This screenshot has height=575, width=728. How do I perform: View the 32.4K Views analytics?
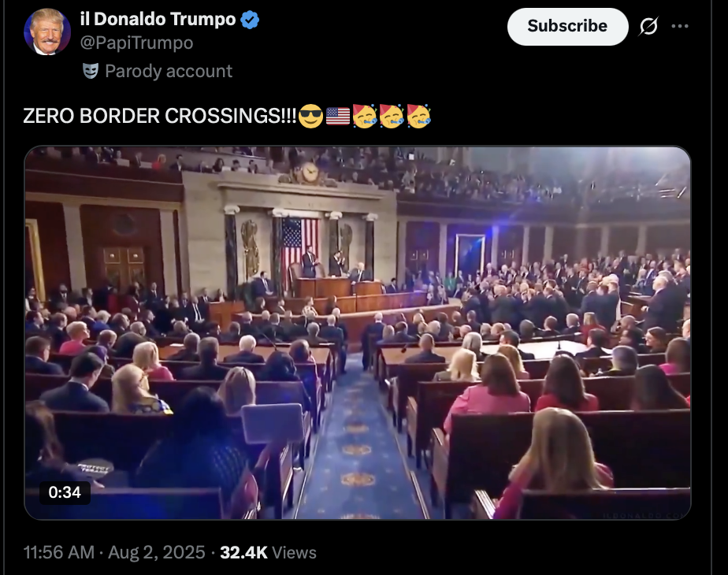pyautogui.click(x=268, y=552)
